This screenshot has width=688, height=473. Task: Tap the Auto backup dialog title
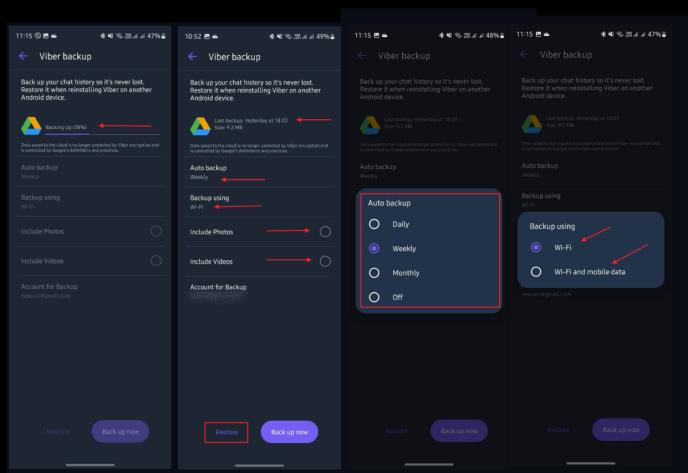point(389,203)
